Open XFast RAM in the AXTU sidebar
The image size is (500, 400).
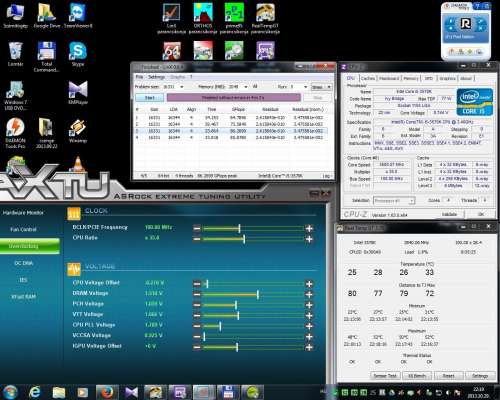pos(23,296)
